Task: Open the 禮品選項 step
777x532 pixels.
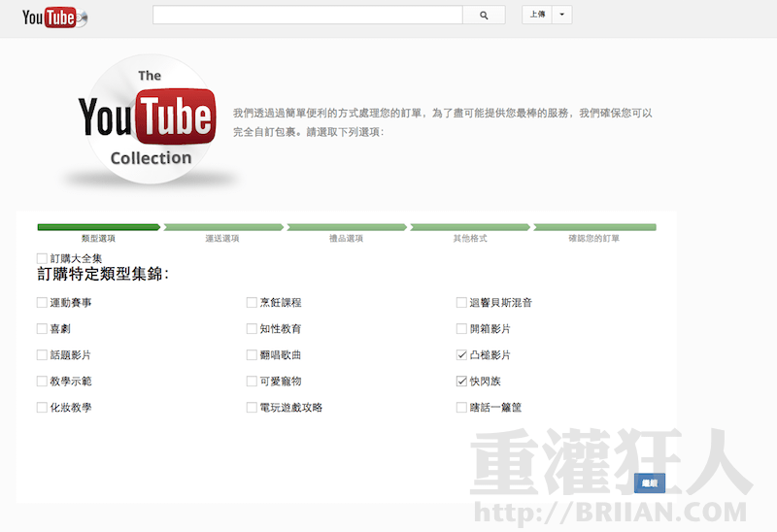Action: (346, 228)
